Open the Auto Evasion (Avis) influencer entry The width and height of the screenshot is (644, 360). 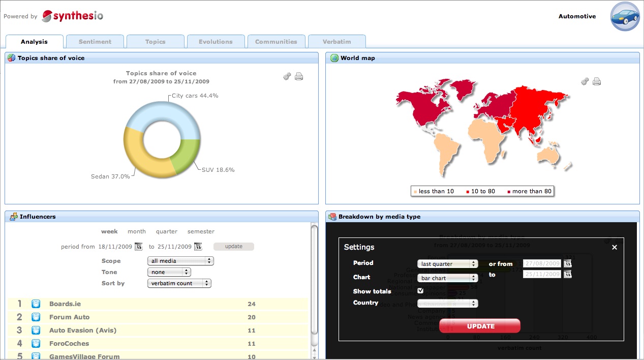pyautogui.click(x=83, y=331)
